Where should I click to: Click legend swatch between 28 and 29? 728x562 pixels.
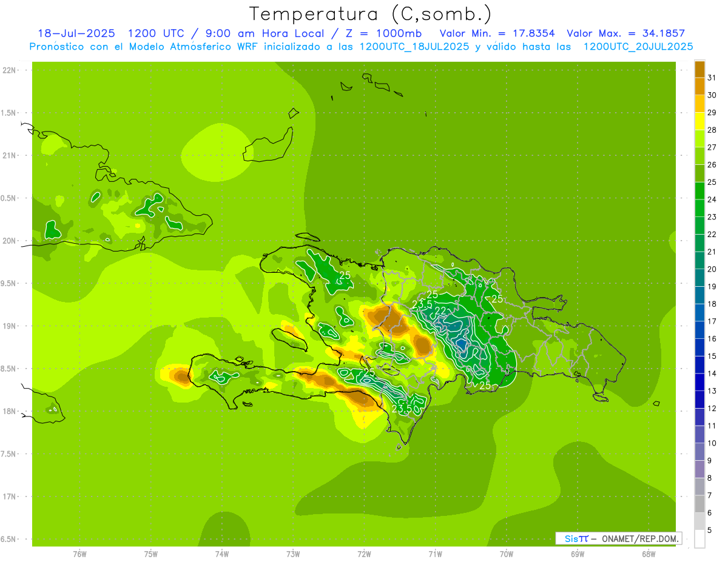click(699, 121)
